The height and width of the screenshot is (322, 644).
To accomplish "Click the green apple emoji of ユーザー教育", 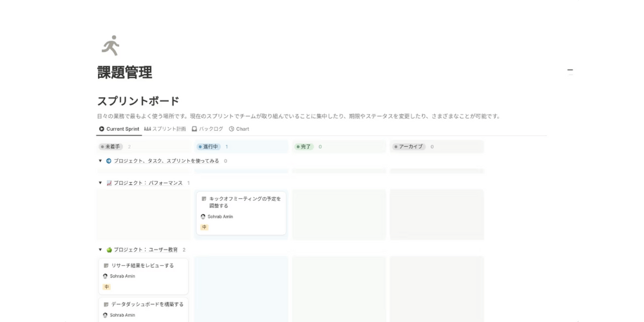I will [109, 250].
